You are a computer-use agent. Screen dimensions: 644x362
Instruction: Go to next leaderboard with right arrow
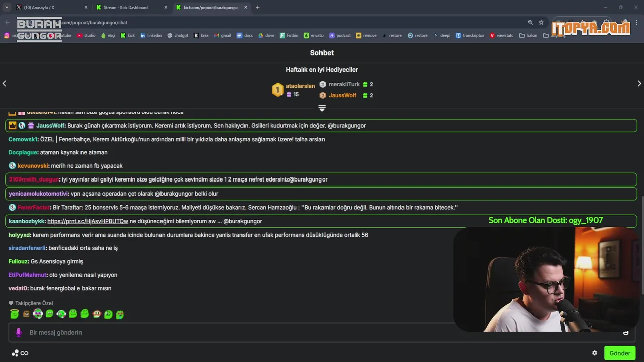639,84
